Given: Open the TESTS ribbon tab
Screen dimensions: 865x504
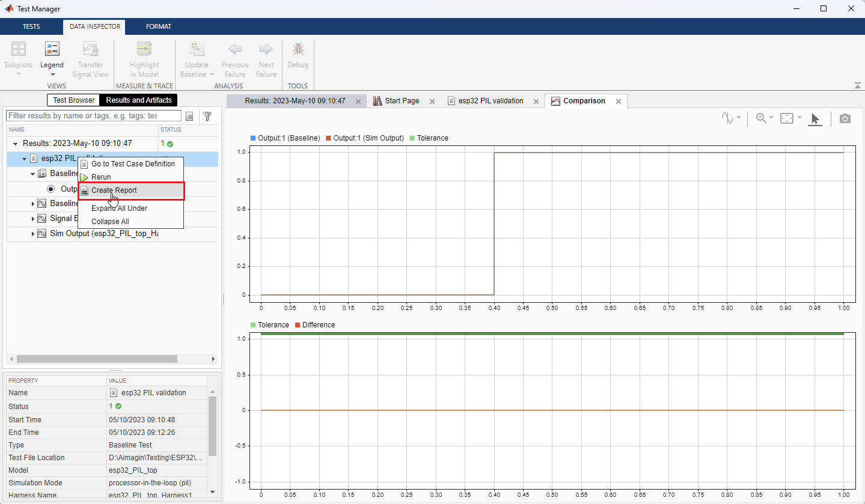Looking at the screenshot, I should click(x=32, y=26).
